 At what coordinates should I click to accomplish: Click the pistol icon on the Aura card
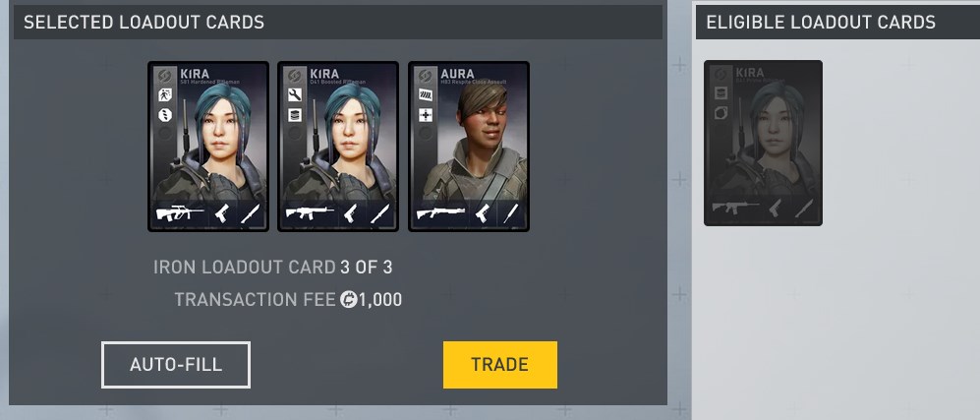482,213
